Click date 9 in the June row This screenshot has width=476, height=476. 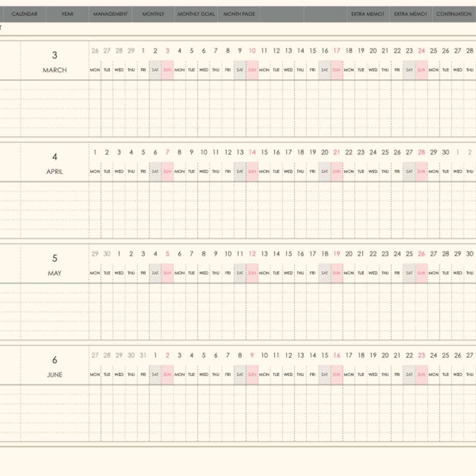click(x=252, y=355)
